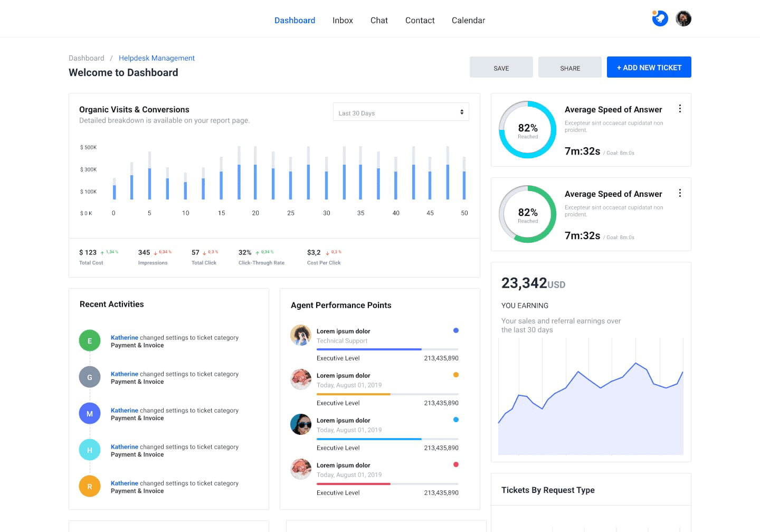Click the gray 'G' activity circle icon
Screen dimensions: 760x532
pyautogui.click(x=89, y=377)
